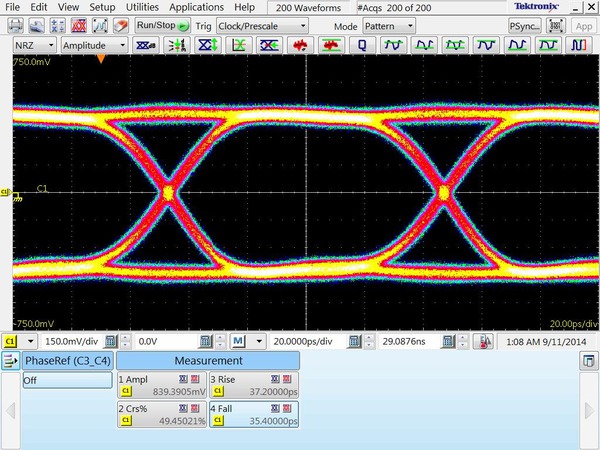Select the 4 Fall measurement readout
This screenshot has height=450, width=600.
252,414
